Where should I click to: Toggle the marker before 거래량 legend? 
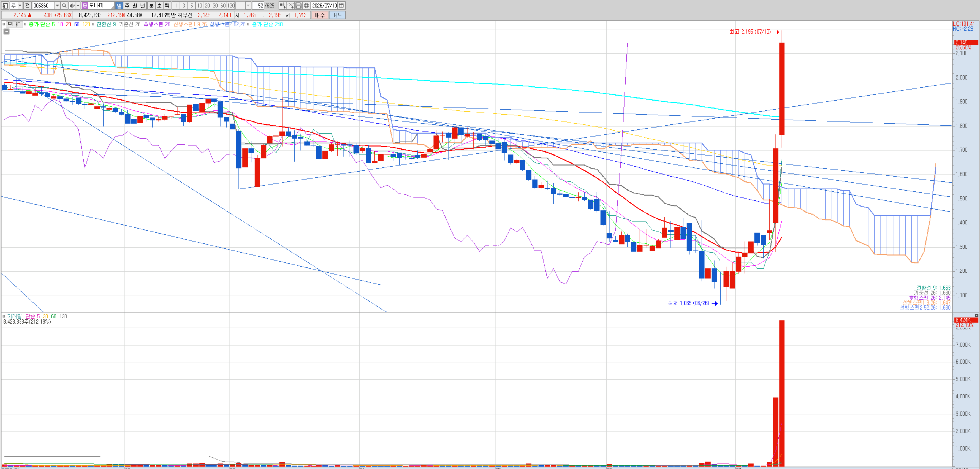[x=4, y=316]
